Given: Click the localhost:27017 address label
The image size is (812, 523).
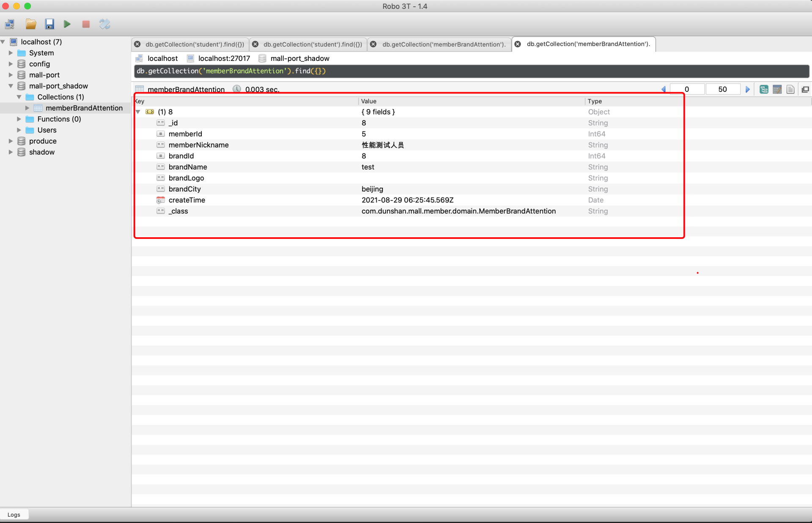Looking at the screenshot, I should (x=224, y=58).
